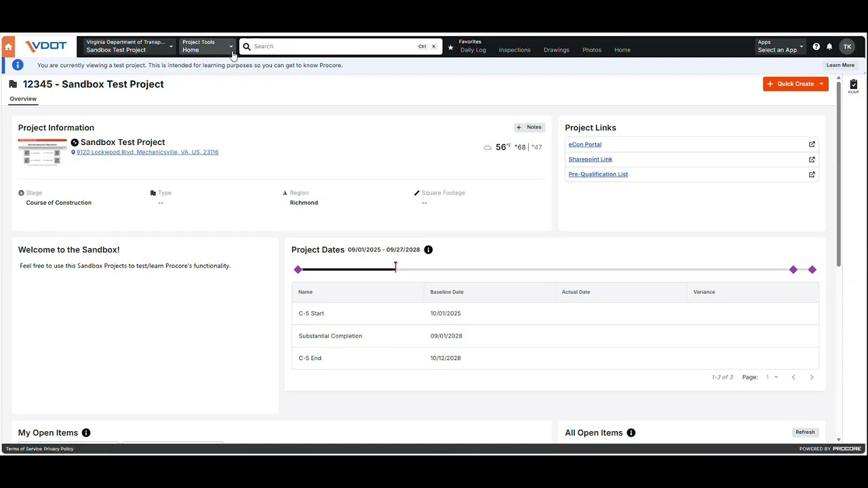The image size is (868, 488).
Task: Open Home favorite in top bar
Action: point(623,50)
